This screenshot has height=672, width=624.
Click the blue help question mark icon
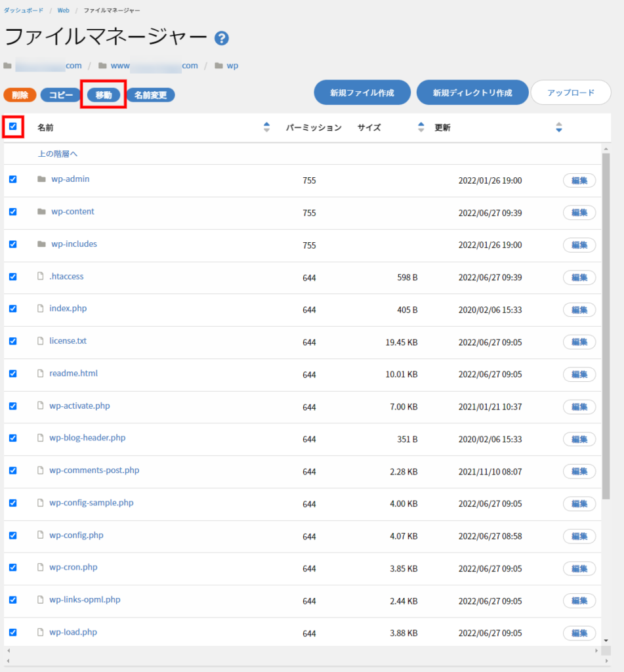[222, 39]
